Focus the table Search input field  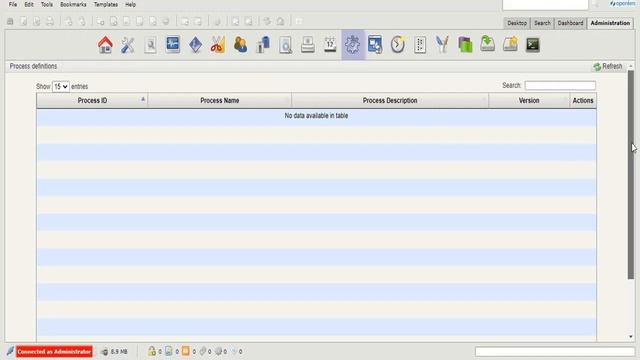(x=560, y=85)
